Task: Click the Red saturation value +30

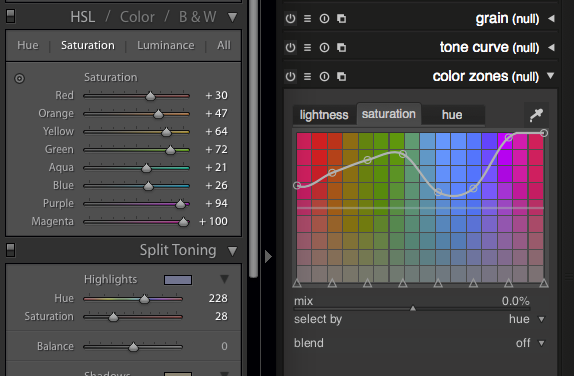Action: 216,96
